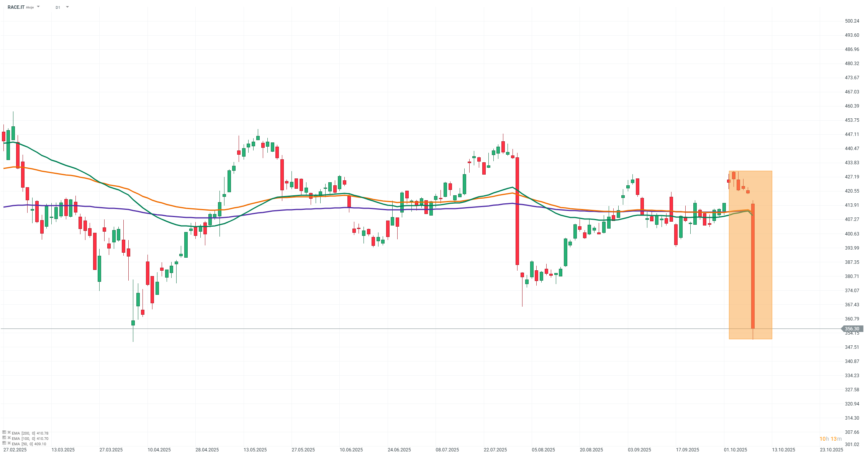868x456 pixels.
Task: Click the 10h 13m candle countdown timer
Action: 830,439
